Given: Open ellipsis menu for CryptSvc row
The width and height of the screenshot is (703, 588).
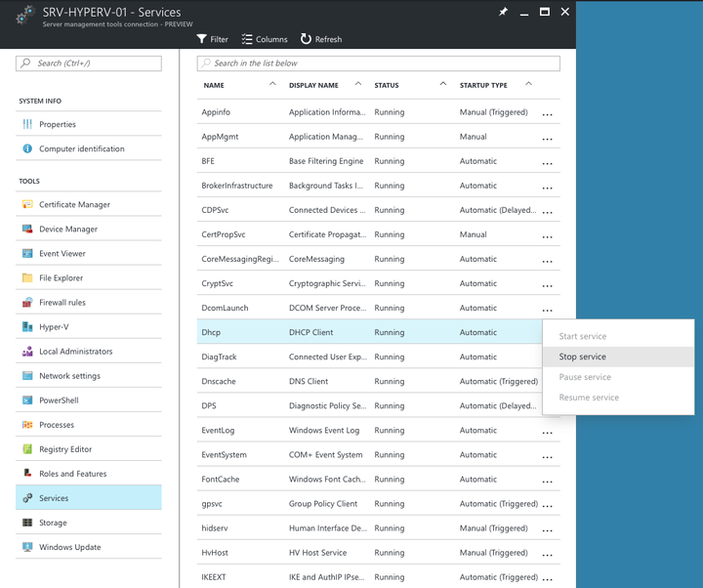Looking at the screenshot, I should click(x=547, y=286).
